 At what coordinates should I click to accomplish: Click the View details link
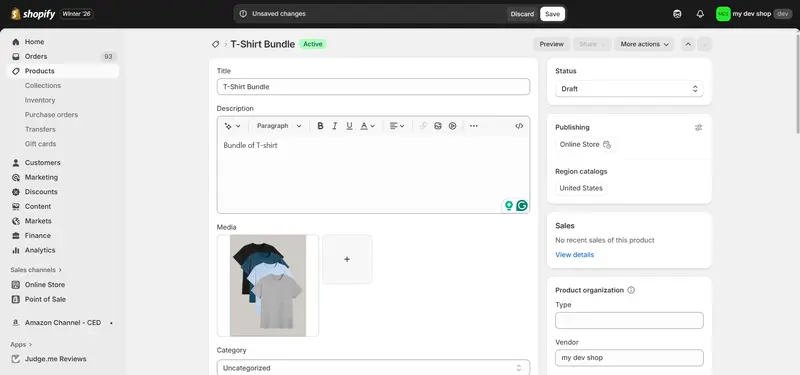tap(574, 255)
